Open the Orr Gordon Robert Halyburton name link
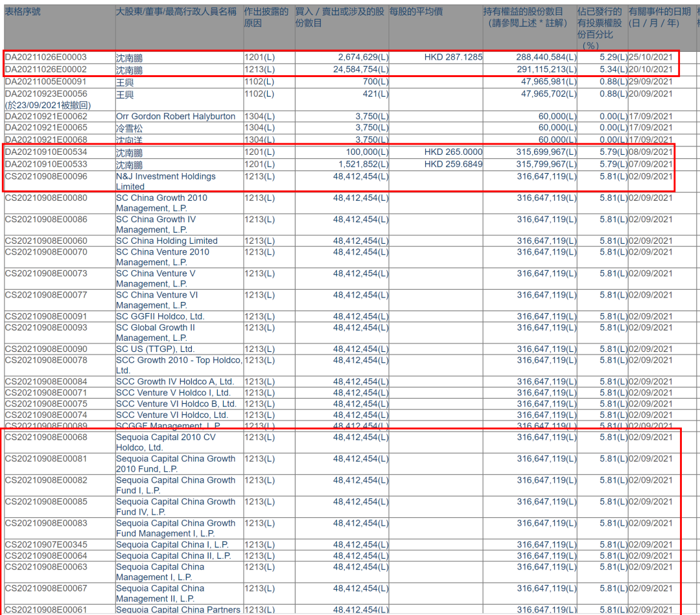The image size is (700, 615). (x=176, y=117)
